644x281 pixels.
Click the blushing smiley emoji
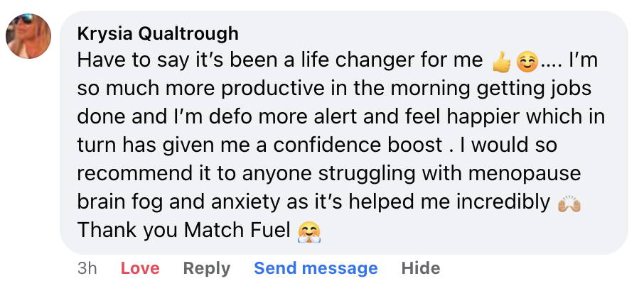(x=527, y=62)
